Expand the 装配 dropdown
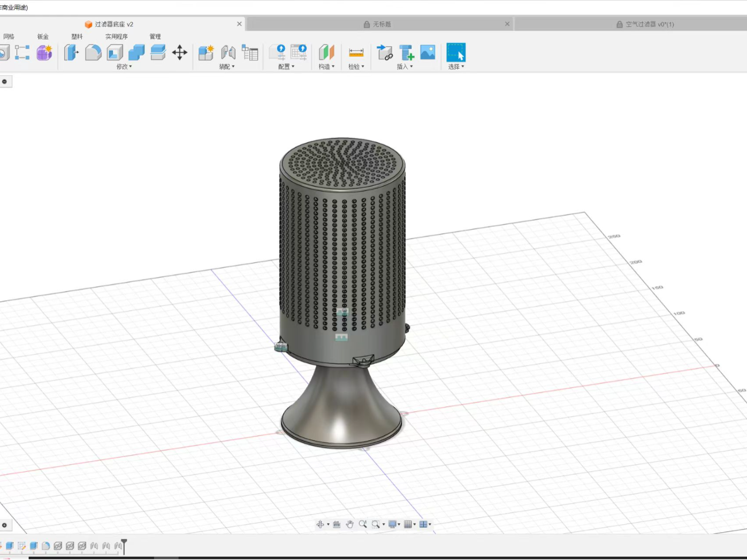Viewport: 747px width, 560px height. click(x=227, y=67)
